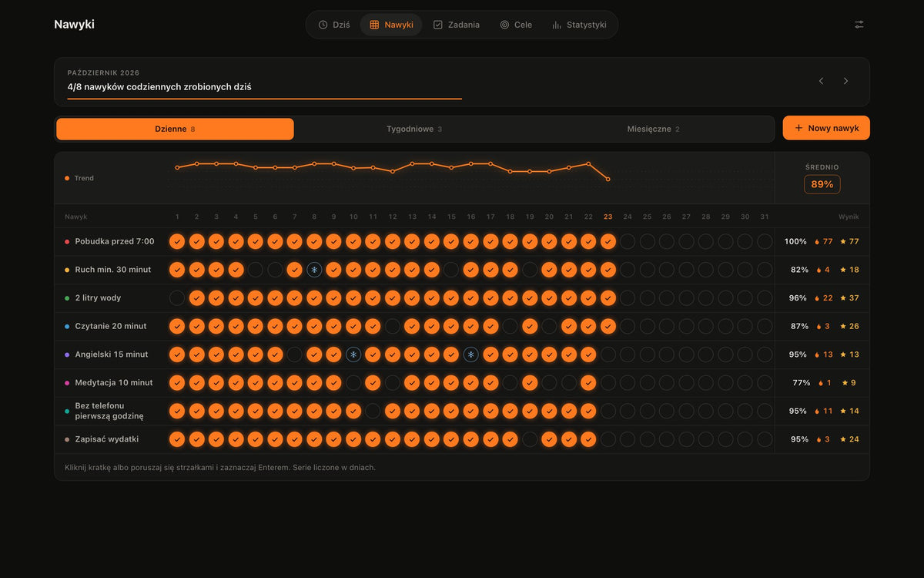The image size is (924, 578).
Task: Click the snowflake on Angielski day 16
Action: (x=471, y=355)
